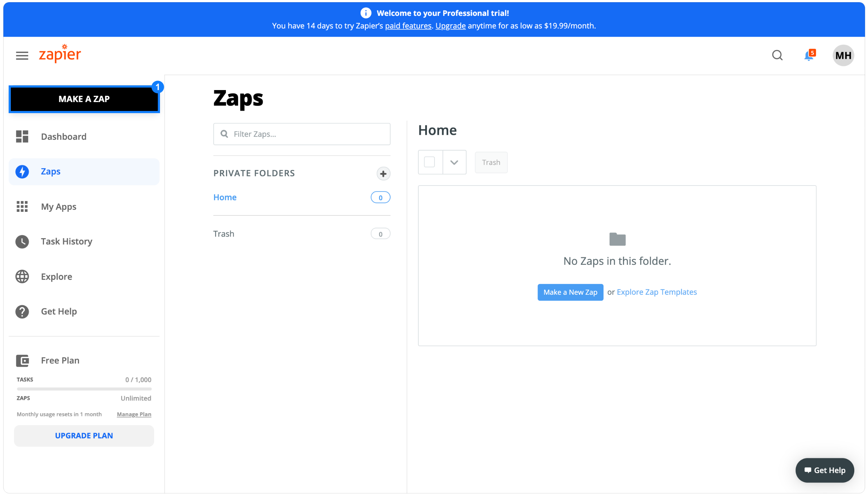Open the hamburger navigation menu
Screen dimensions: 868x495
[x=22, y=55]
